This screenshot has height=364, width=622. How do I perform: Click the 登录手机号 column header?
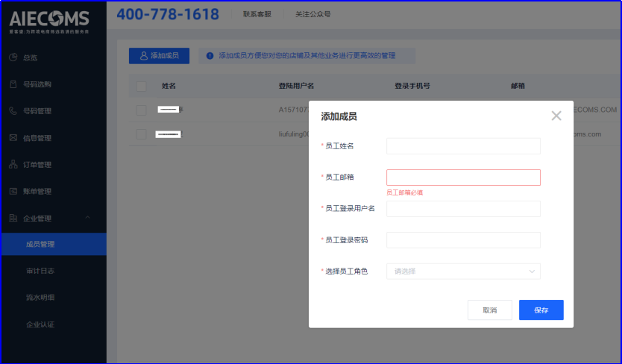click(412, 86)
